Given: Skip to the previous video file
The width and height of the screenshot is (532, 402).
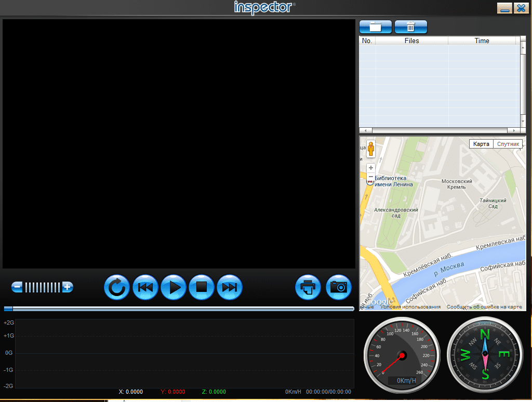Looking at the screenshot, I should click(145, 287).
